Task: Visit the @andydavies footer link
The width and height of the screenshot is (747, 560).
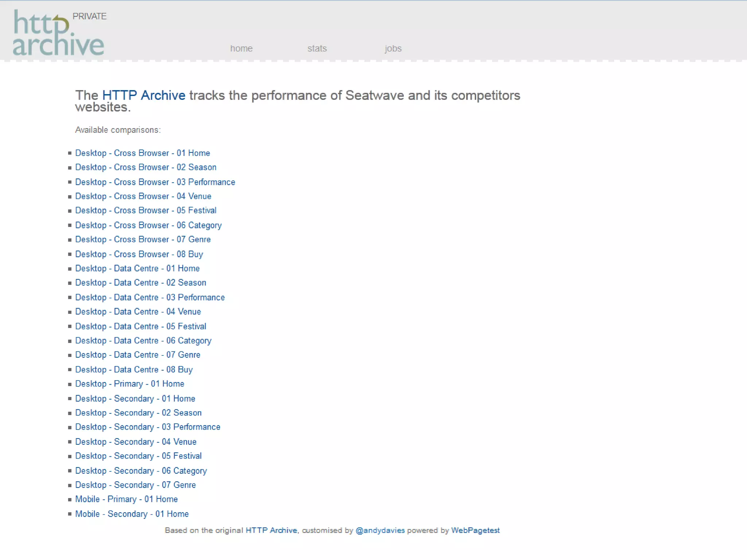Action: 380,530
